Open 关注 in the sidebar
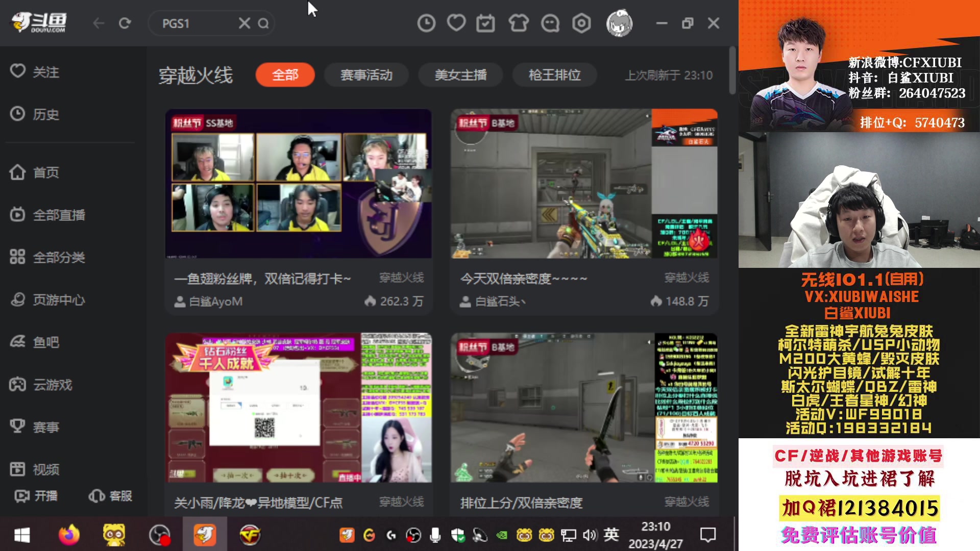The height and width of the screenshot is (551, 980). tap(35, 72)
